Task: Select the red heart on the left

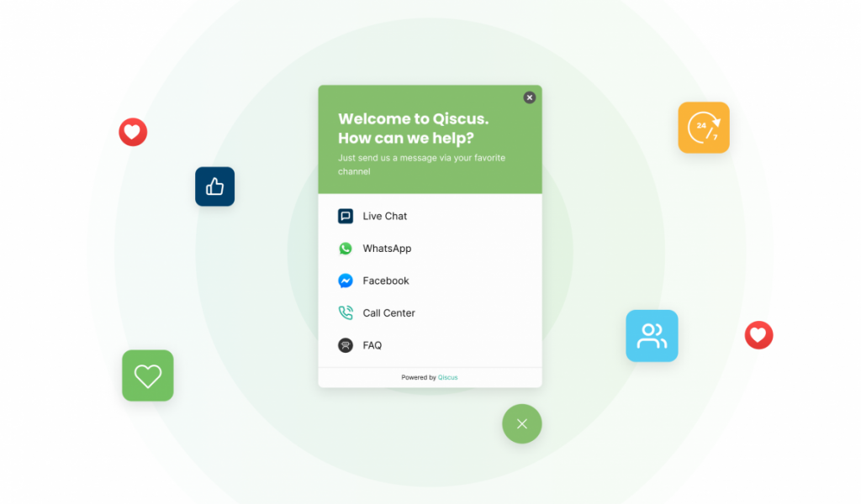Action: 132,132
